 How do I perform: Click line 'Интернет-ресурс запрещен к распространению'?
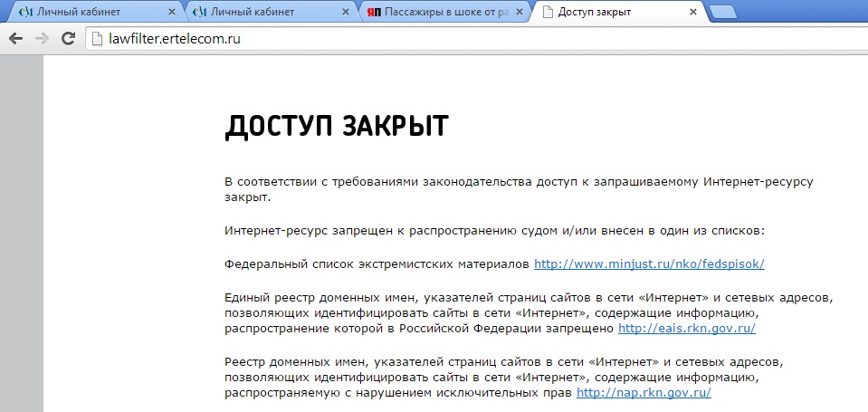494,230
